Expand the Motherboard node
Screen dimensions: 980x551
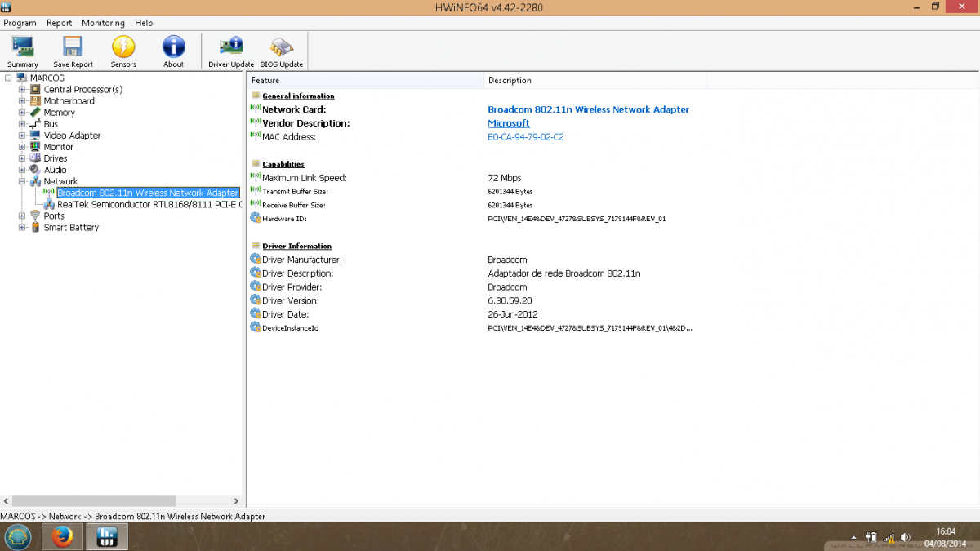pos(23,101)
